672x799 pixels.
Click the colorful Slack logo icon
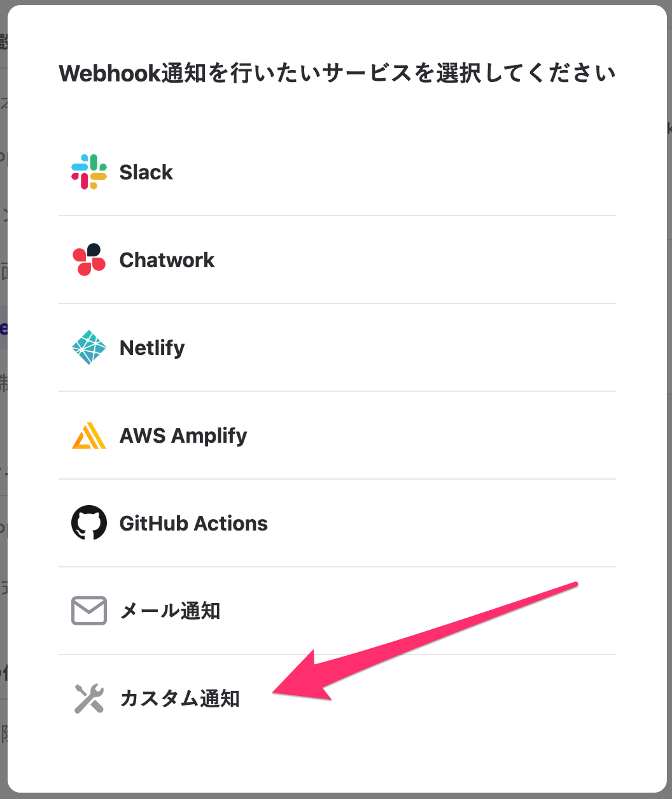tap(89, 172)
